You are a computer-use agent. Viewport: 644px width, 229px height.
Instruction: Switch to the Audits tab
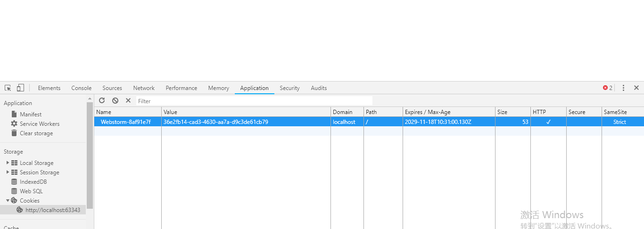319,88
